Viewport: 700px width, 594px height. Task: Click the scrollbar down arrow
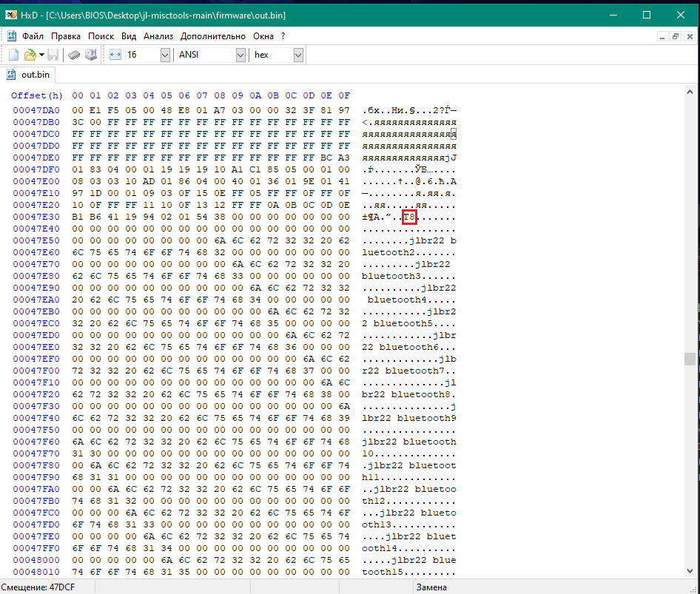click(x=690, y=571)
